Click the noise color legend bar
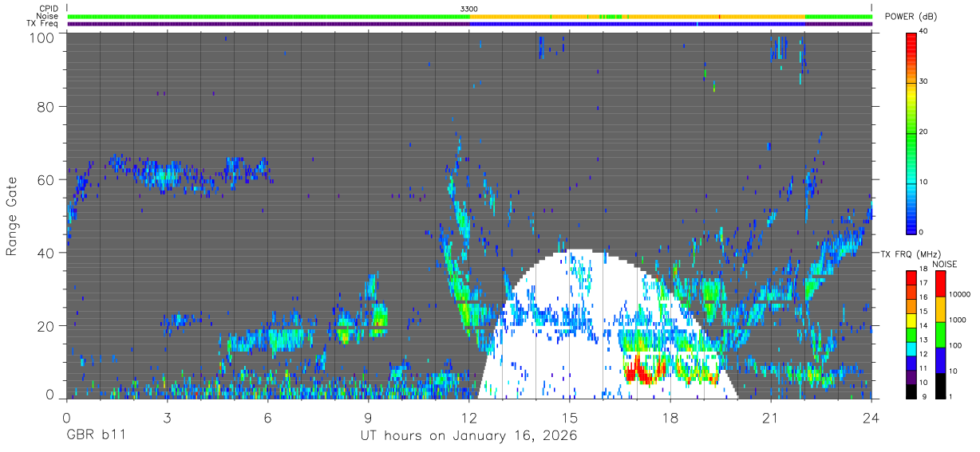 [939, 335]
